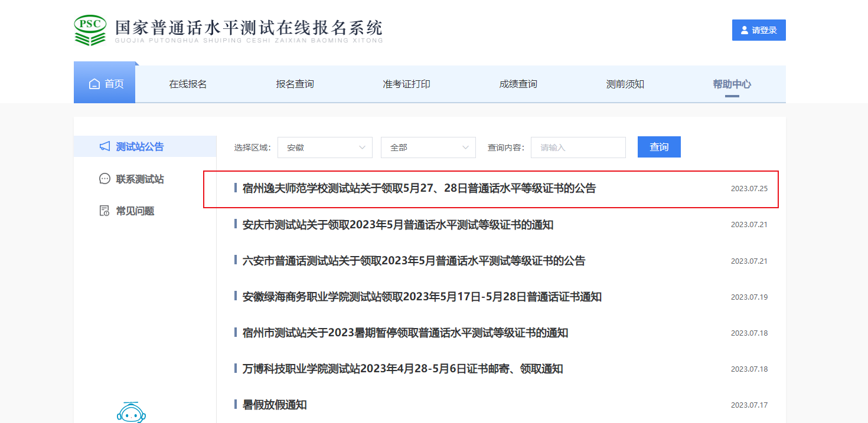Click the site title 国家普通话水平测试在线报名系统

[x=249, y=28]
